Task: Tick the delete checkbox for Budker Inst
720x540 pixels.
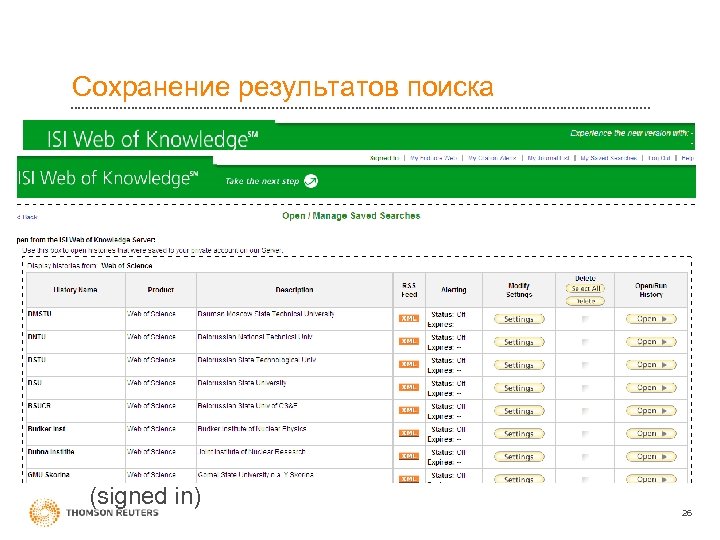Action: 585,433
